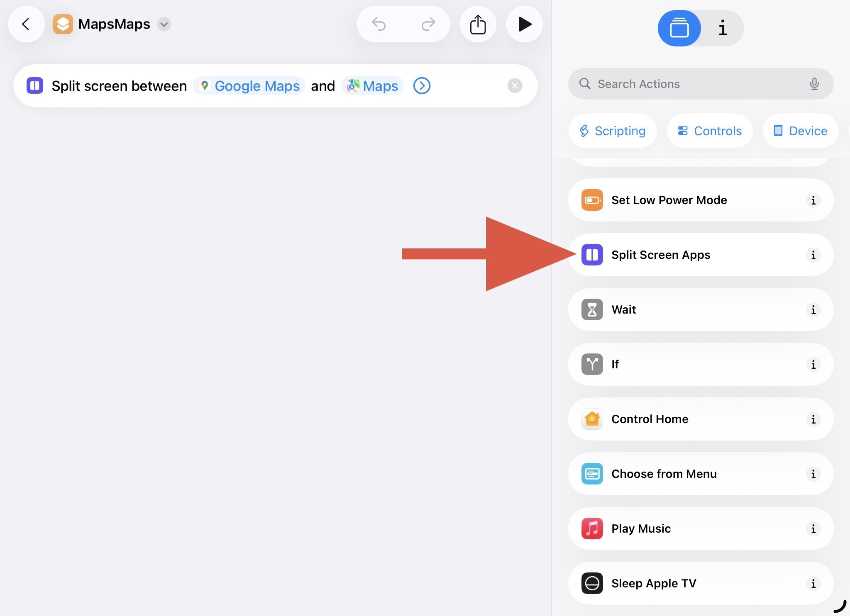The height and width of the screenshot is (616, 850).
Task: Select the Controls category
Action: pyautogui.click(x=710, y=131)
